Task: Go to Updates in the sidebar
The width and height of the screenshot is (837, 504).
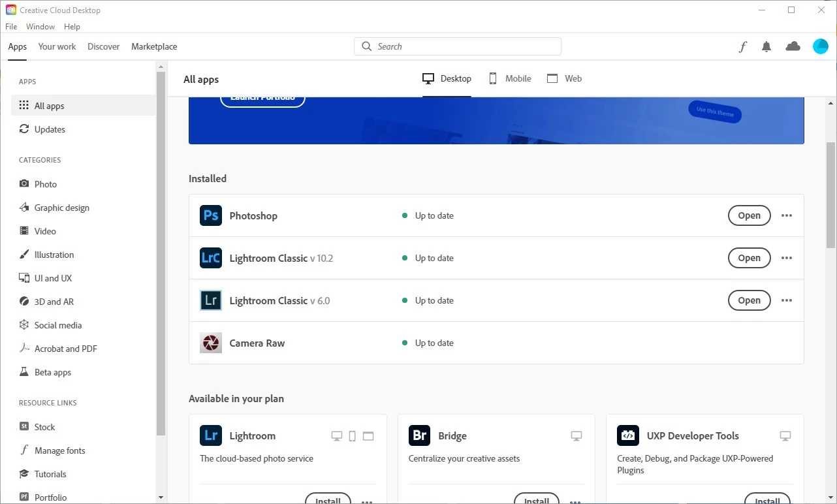Action: coord(83,129)
